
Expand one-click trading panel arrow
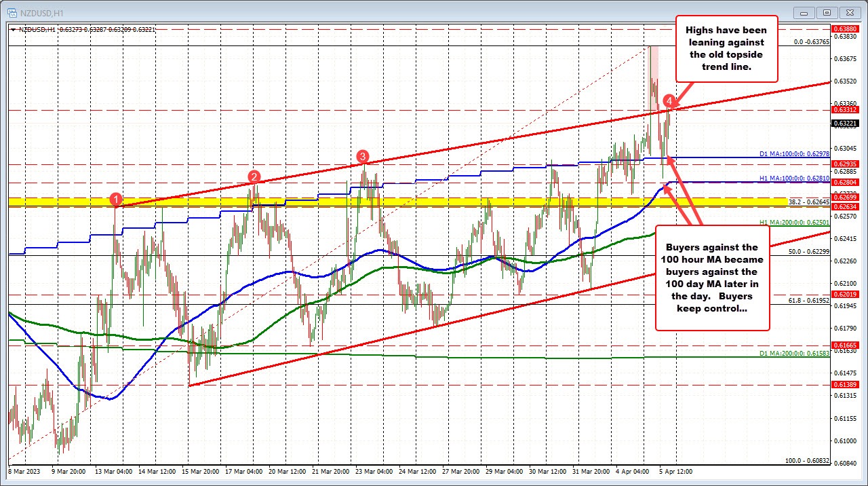14,29
